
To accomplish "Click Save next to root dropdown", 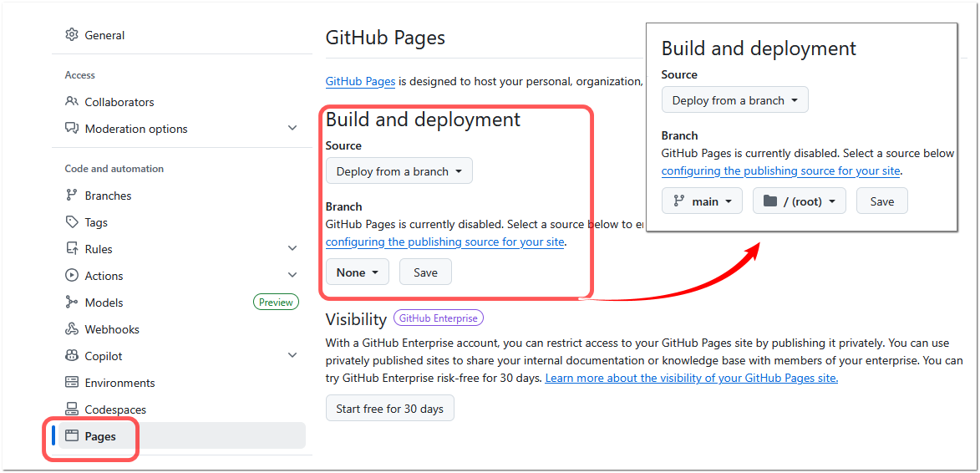I will click(882, 201).
